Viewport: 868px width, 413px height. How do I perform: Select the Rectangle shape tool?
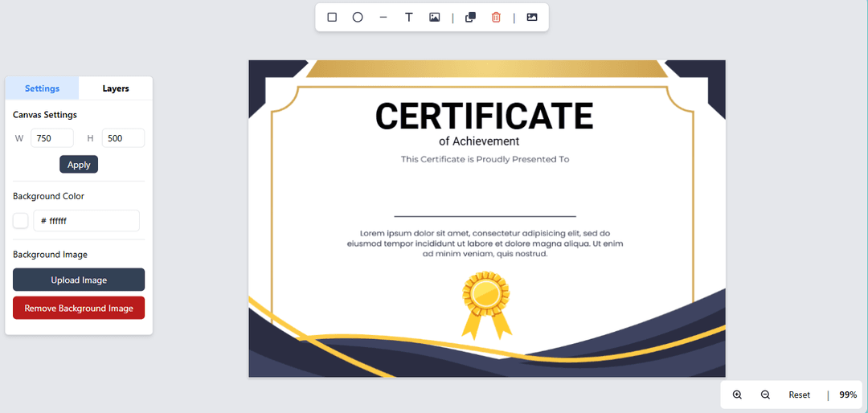click(x=332, y=17)
